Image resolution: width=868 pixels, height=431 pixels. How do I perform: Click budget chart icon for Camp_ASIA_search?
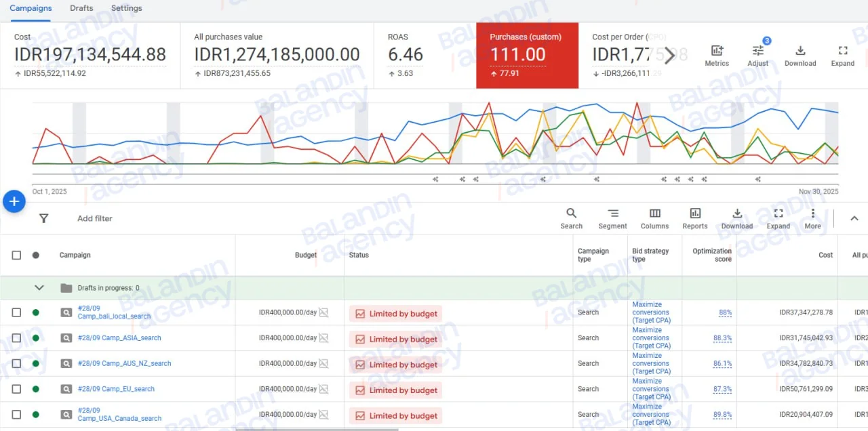click(x=323, y=338)
